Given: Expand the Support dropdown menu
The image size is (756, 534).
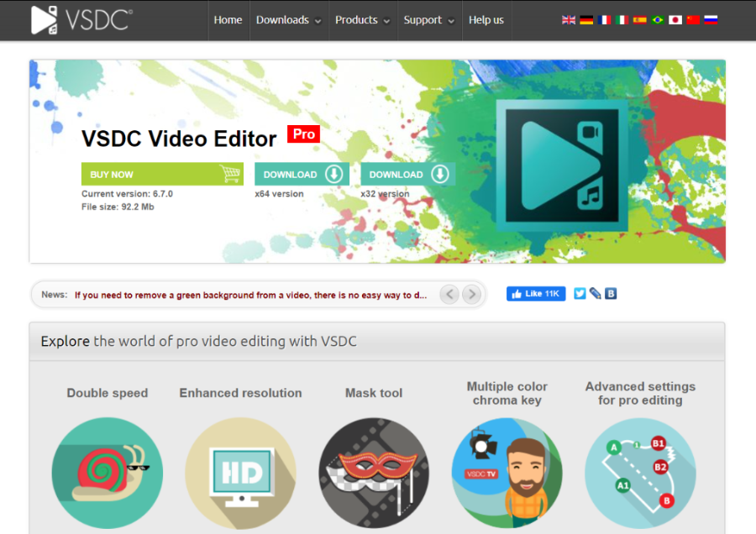Looking at the screenshot, I should click(x=429, y=20).
